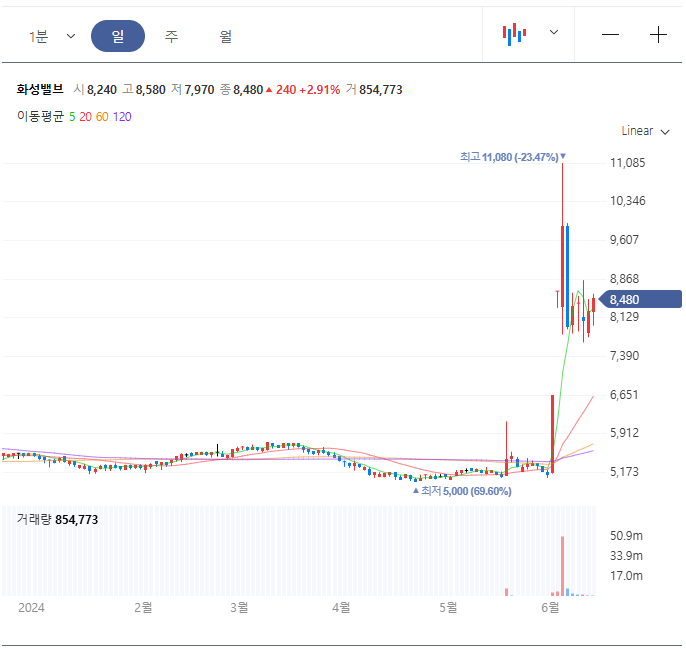The height and width of the screenshot is (649, 686).
Task: Click the 거래량 854,773 volume label
Action: pos(57,519)
